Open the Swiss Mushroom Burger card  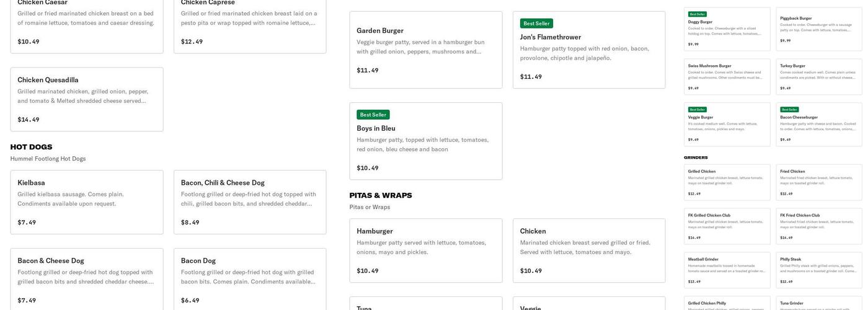727,77
